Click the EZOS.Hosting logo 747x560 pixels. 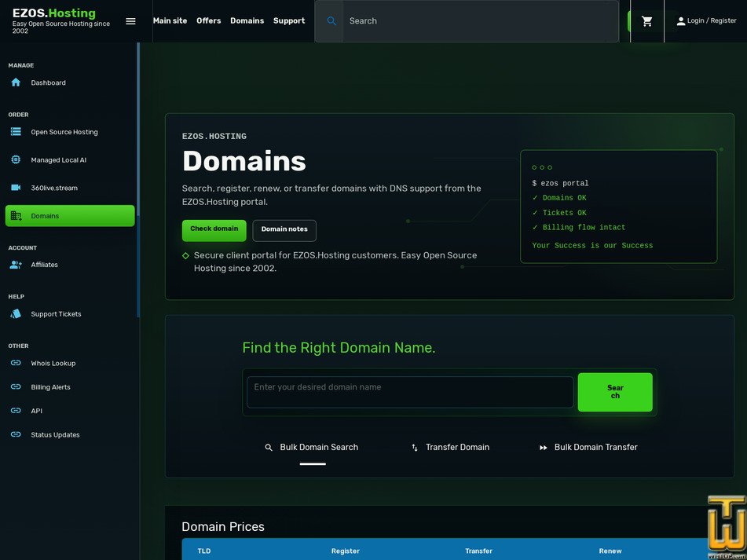coord(54,13)
